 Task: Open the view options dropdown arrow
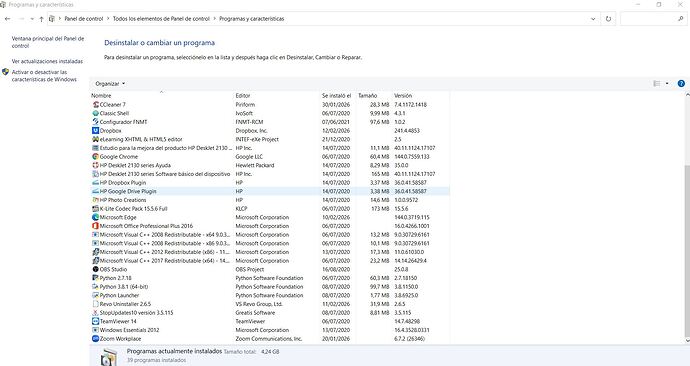[667, 84]
